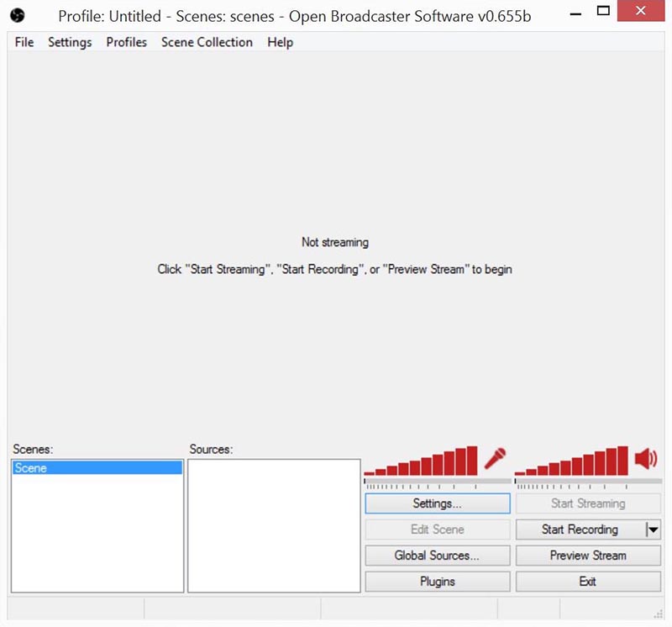Click the Preview Stream button
The width and height of the screenshot is (672, 627).
point(588,556)
